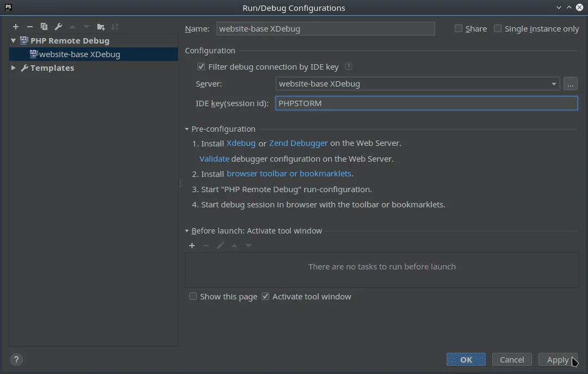Viewport: 588px width, 374px height.
Task: Expand the Templates tree node
Action: [x=13, y=68]
